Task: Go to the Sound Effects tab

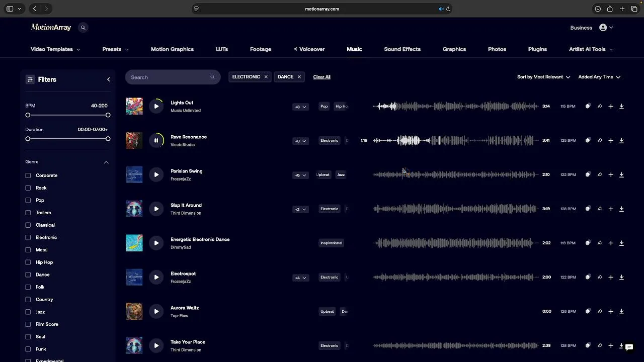Action: click(x=403, y=49)
